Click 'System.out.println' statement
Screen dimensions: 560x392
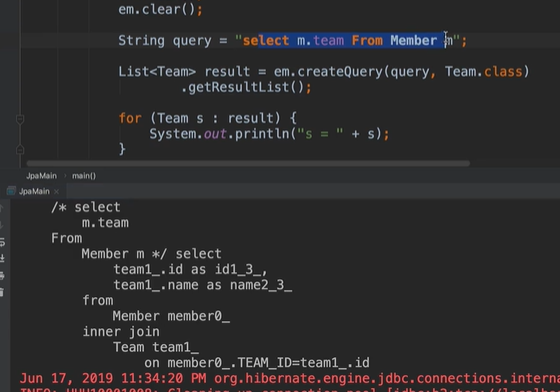pyautogui.click(x=219, y=134)
